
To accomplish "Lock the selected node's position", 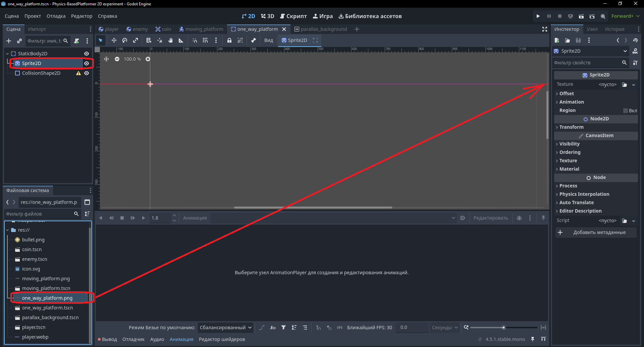I will point(229,40).
